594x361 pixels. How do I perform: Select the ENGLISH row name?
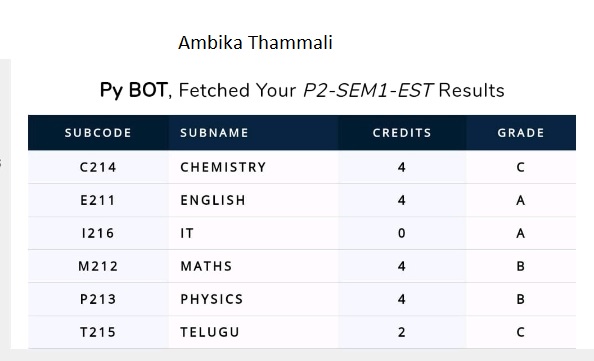click(213, 200)
